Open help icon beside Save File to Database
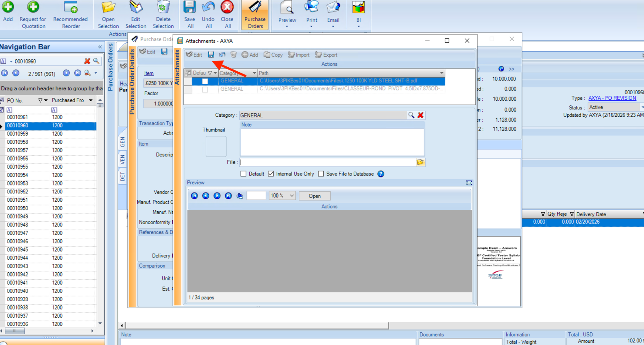 tap(381, 174)
